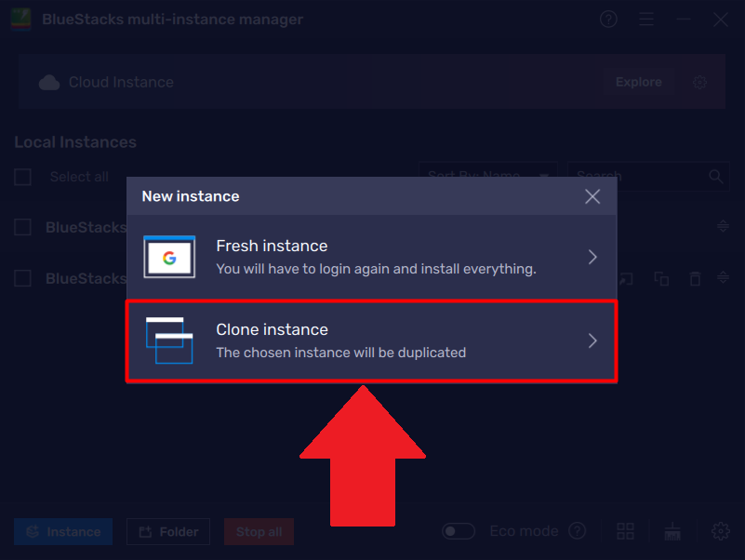The image size is (745, 560).
Task: Open the Sort By Name dropdown
Action: (488, 177)
